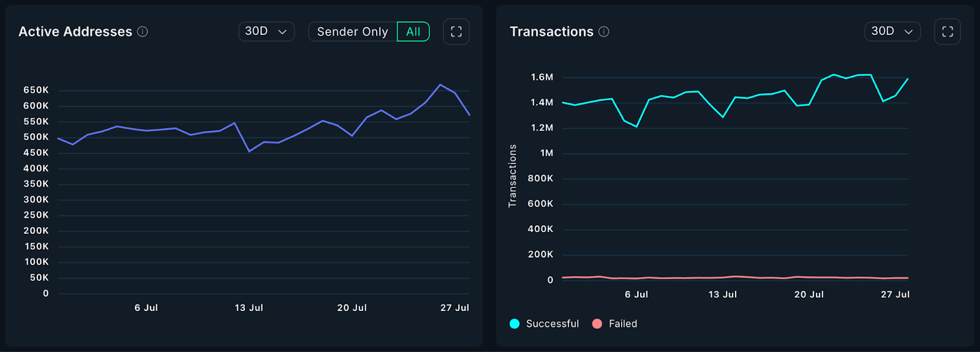Click 13 Jul label on Transactions axis
The width and height of the screenshot is (980, 352).
[723, 294]
